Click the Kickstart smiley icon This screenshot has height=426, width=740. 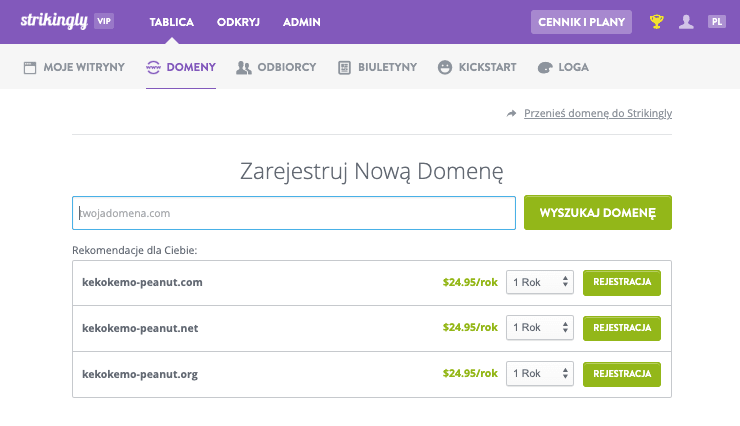445,67
